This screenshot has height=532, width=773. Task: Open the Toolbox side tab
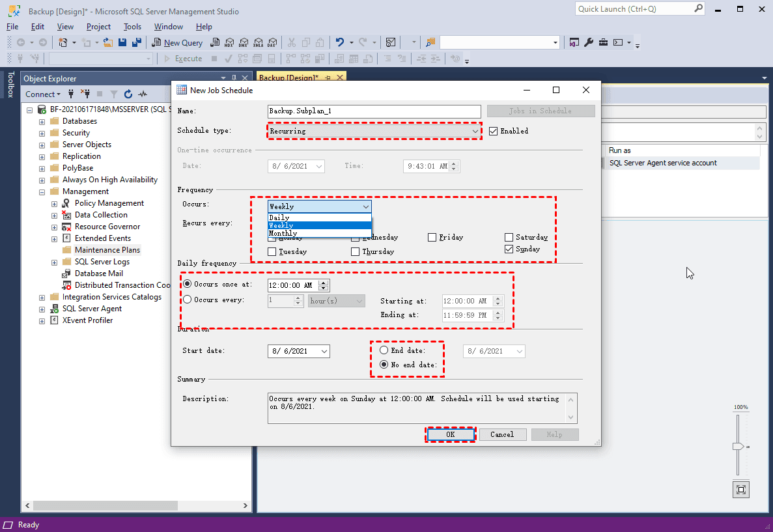[10, 84]
